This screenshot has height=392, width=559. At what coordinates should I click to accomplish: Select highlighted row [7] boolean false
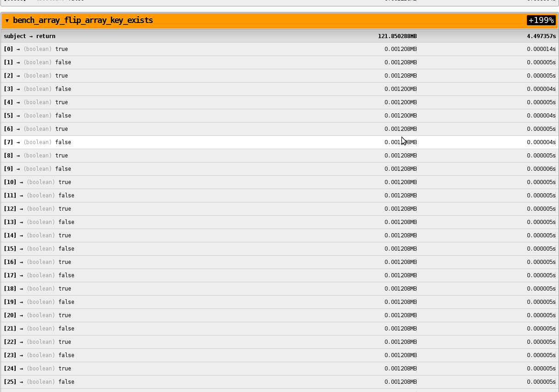coord(37,142)
